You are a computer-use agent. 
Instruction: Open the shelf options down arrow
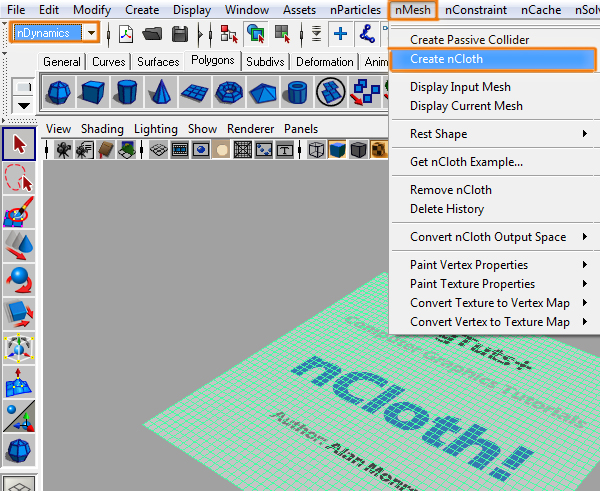pos(24,106)
